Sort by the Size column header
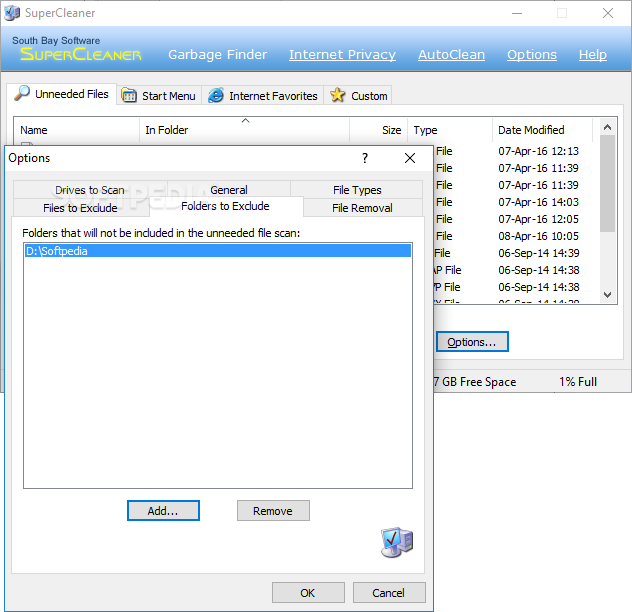This screenshot has height=612, width=632. (378, 130)
